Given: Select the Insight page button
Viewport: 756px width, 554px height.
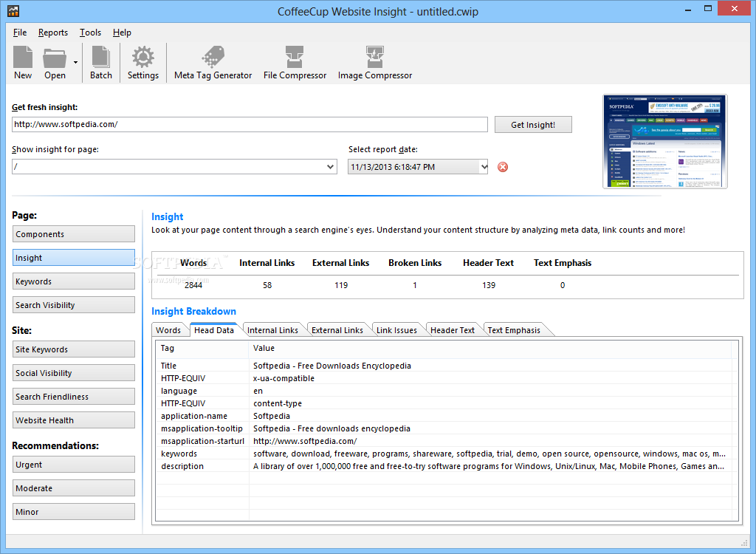Looking at the screenshot, I should (74, 258).
